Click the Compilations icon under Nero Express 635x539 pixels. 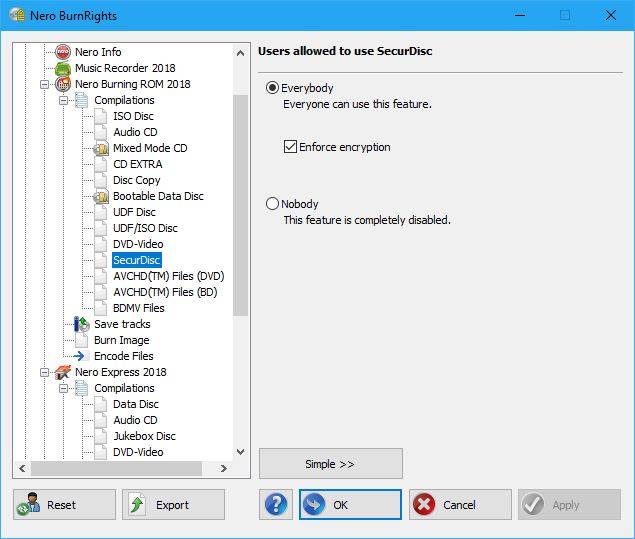coord(82,388)
